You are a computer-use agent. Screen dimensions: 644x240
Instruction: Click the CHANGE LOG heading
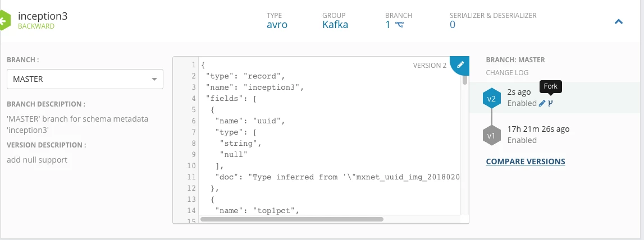[507, 72]
